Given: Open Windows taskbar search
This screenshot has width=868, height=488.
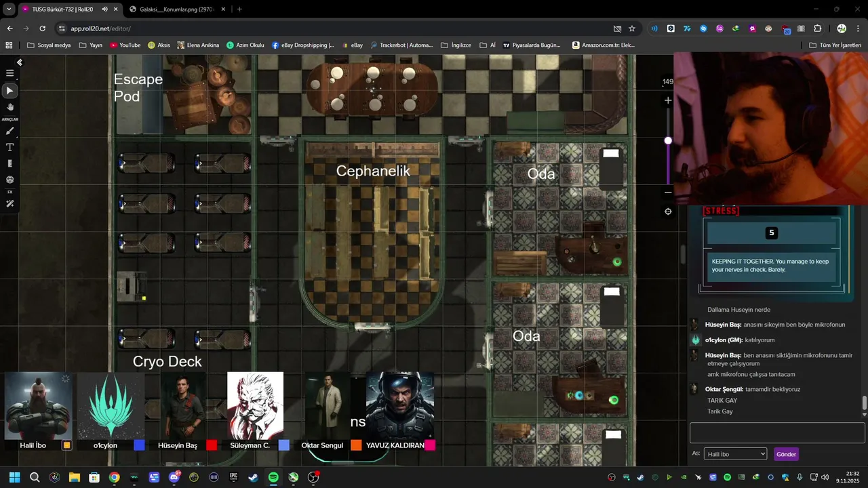Looking at the screenshot, I should (35, 477).
